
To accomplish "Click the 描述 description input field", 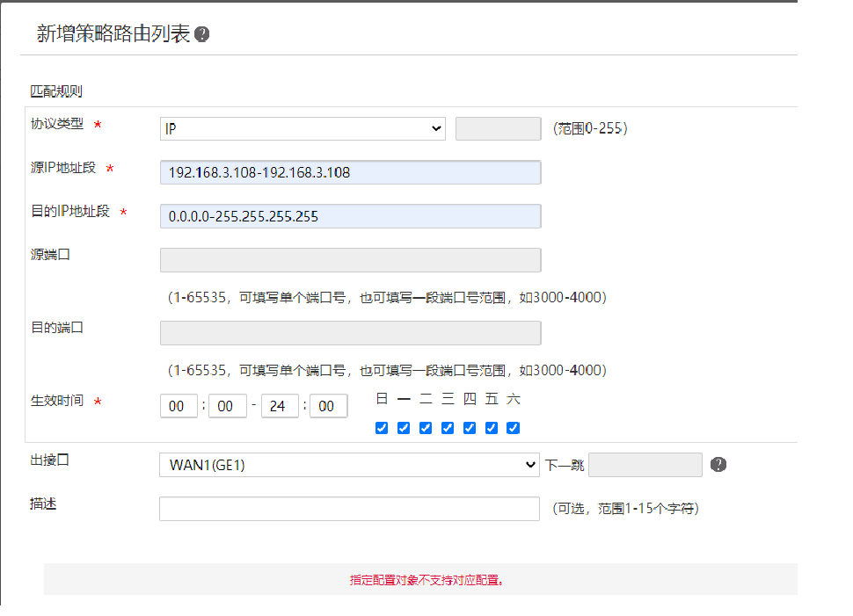I will [349, 509].
